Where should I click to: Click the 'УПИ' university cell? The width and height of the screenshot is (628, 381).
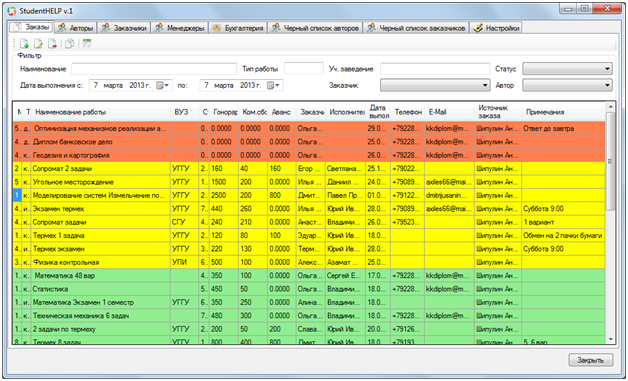[x=185, y=262]
